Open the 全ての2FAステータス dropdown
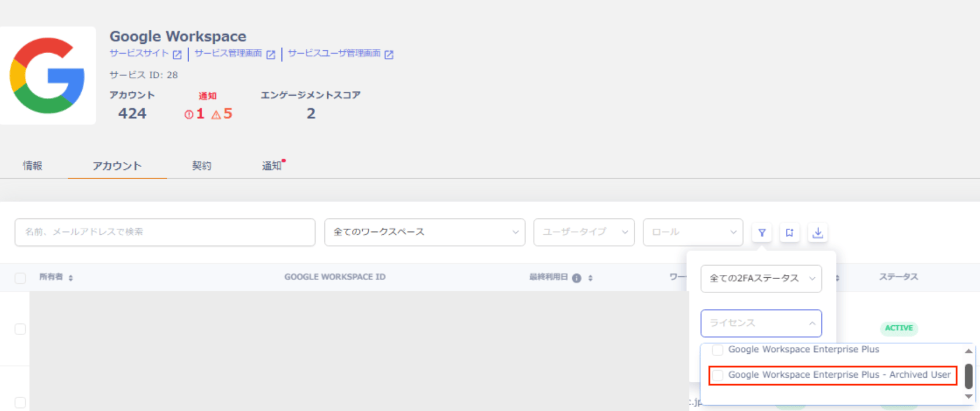Screen dimensions: 980x411 (761, 278)
